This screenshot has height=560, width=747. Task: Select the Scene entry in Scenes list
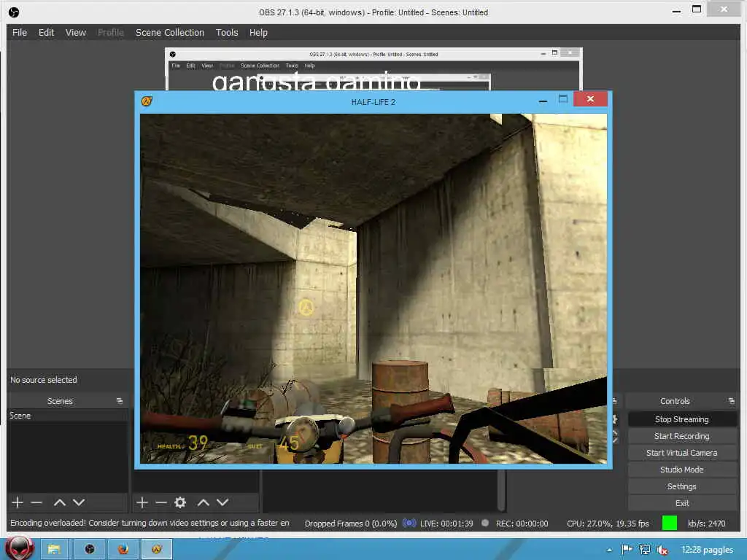pyautogui.click(x=68, y=416)
